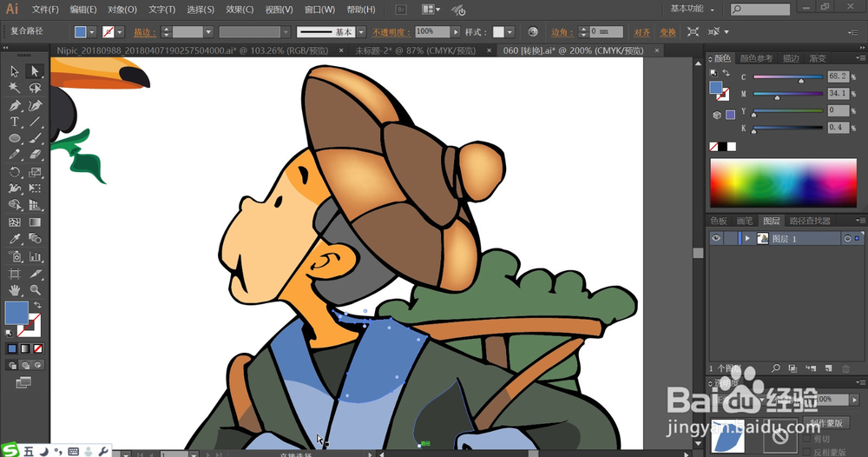Image resolution: width=868 pixels, height=457 pixels.
Task: Select the Ellipse tool
Action: (15, 138)
